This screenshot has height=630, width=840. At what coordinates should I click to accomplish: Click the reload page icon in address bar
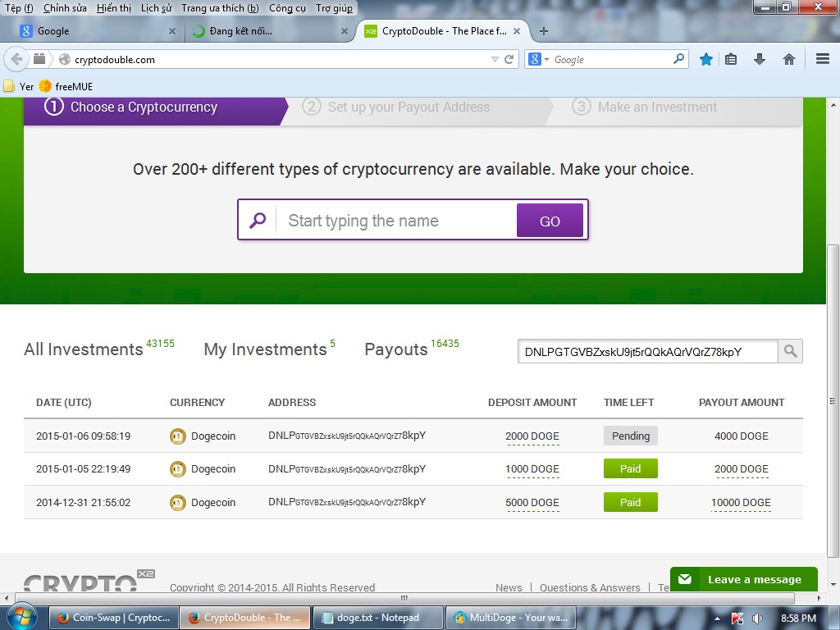[x=509, y=59]
